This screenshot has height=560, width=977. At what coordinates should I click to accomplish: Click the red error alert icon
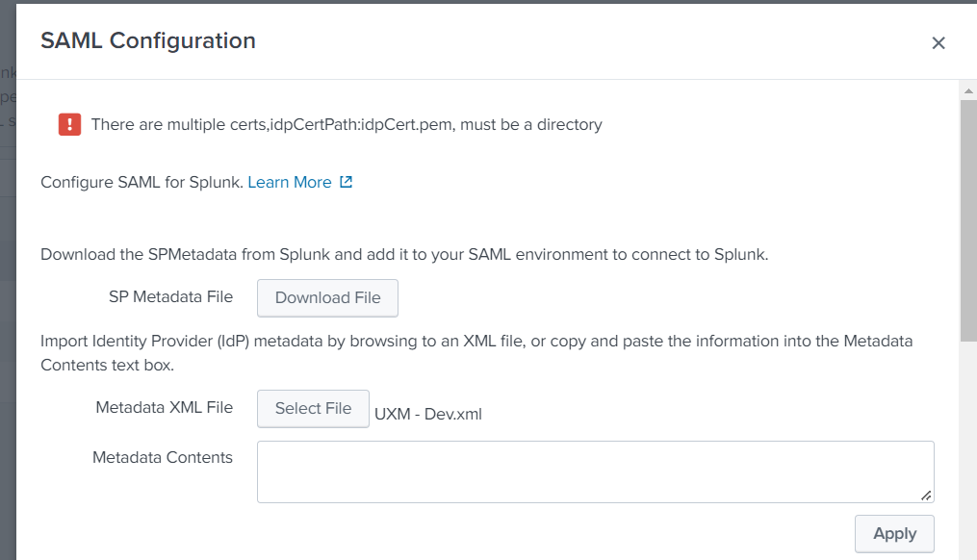[69, 124]
